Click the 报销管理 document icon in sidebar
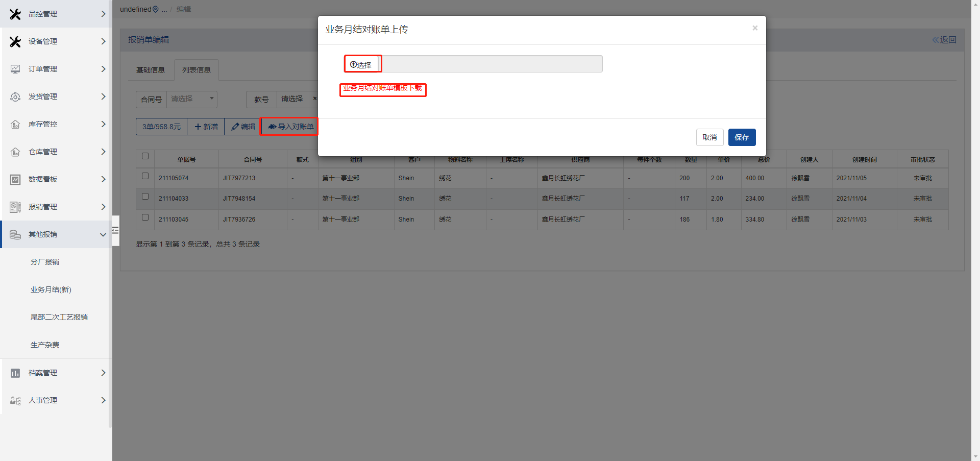 (15, 207)
